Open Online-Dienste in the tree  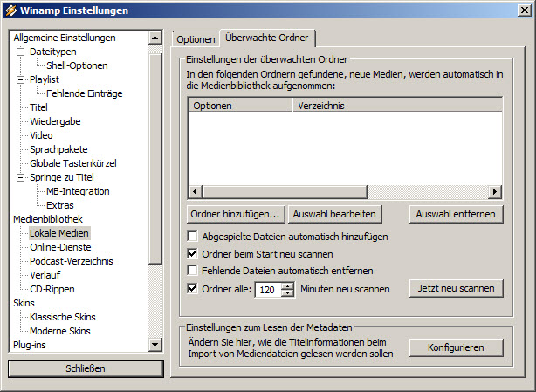[x=60, y=247]
